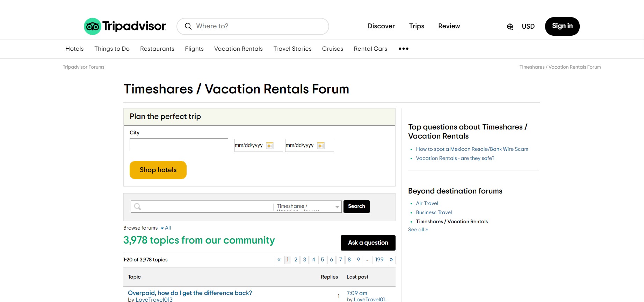Click the City input field
The width and height of the screenshot is (644, 302).
click(179, 145)
